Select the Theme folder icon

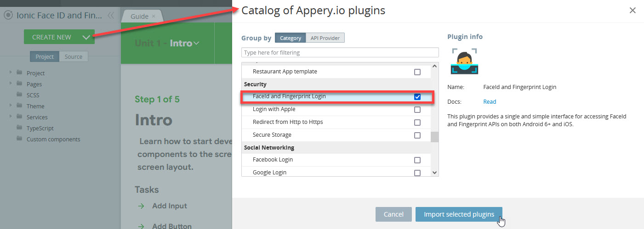point(19,106)
